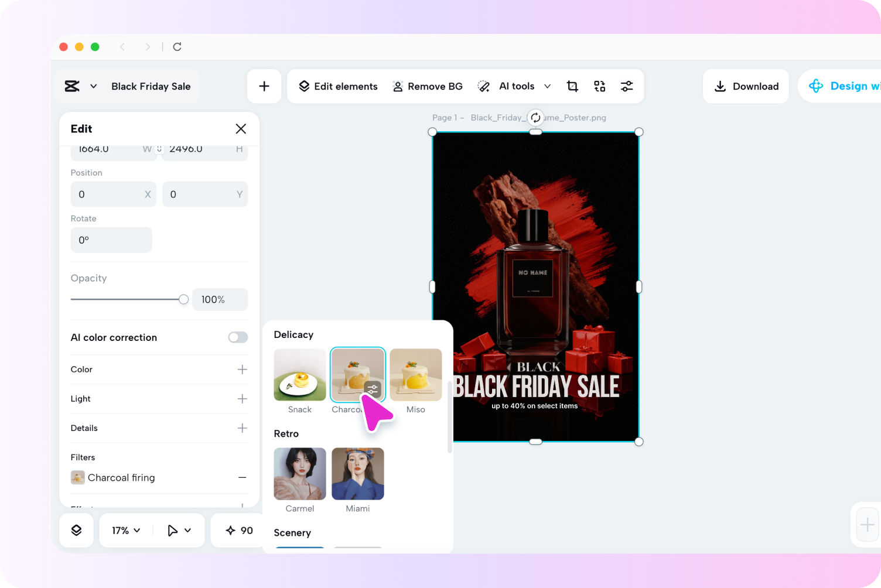Enable AI color correction
Viewport: 881px width, 588px height.
[x=237, y=337]
